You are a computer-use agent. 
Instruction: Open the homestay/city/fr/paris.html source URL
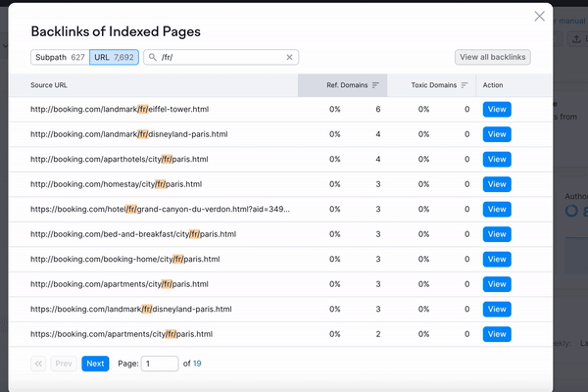pyautogui.click(x=116, y=184)
